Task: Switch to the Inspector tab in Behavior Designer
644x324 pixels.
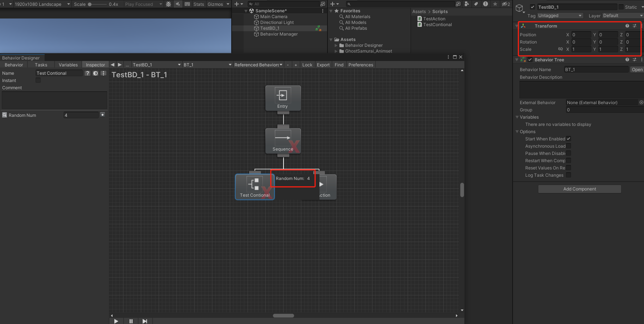Action: click(95, 65)
